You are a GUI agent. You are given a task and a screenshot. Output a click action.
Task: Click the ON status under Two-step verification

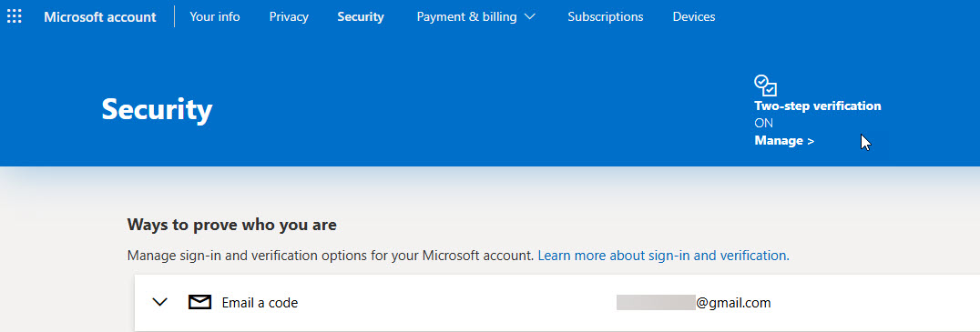(x=764, y=124)
